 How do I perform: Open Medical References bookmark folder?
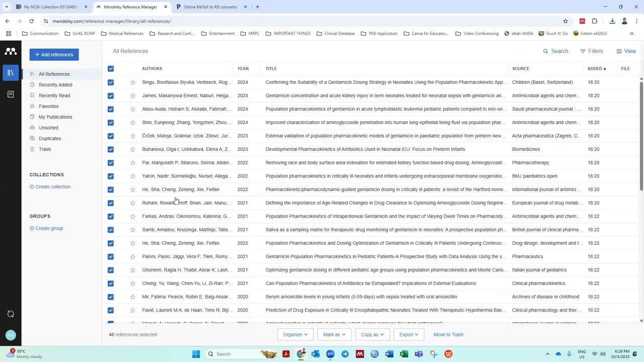[122, 34]
